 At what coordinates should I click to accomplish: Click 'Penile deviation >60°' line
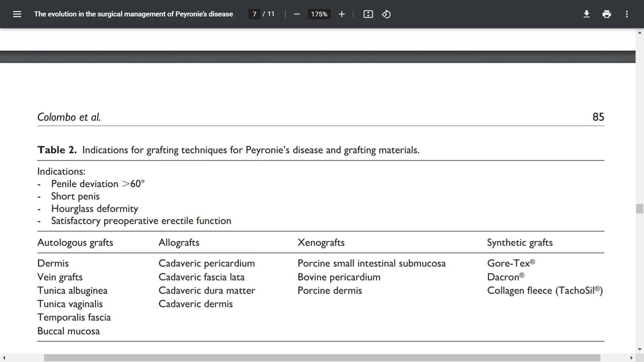pyautogui.click(x=98, y=184)
